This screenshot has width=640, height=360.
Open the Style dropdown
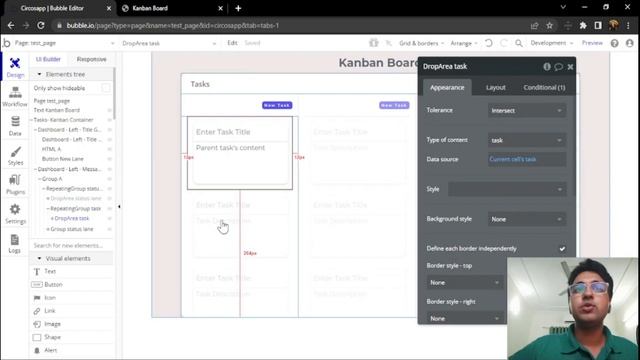coord(507,189)
